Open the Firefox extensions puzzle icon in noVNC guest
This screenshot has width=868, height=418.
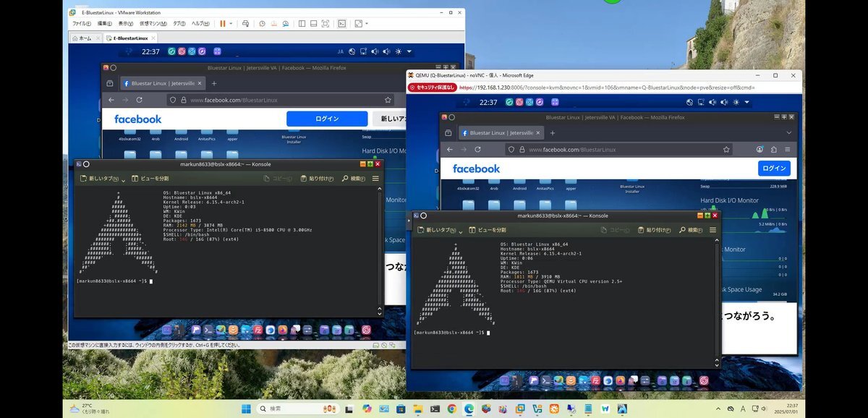click(x=774, y=149)
